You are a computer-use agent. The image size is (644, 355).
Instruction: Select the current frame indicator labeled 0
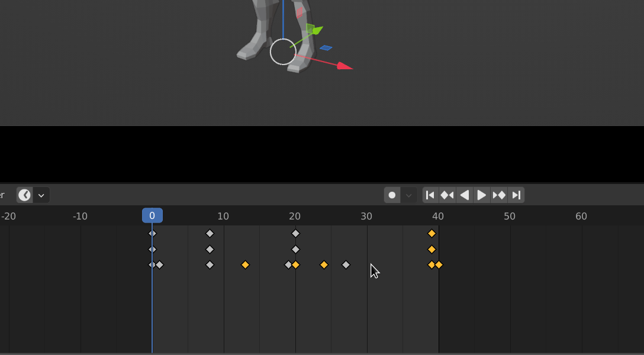click(152, 215)
